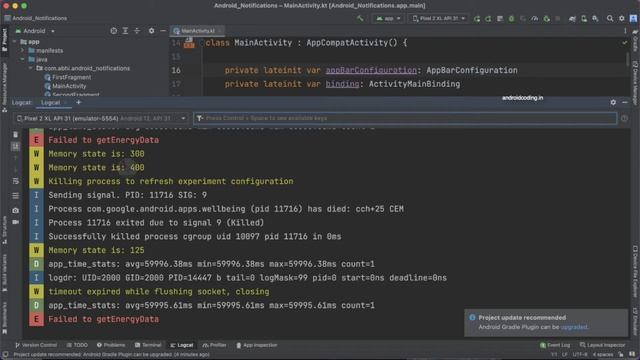Open IDE settings gear in main toolbar
640x360 pixels.
622,18
